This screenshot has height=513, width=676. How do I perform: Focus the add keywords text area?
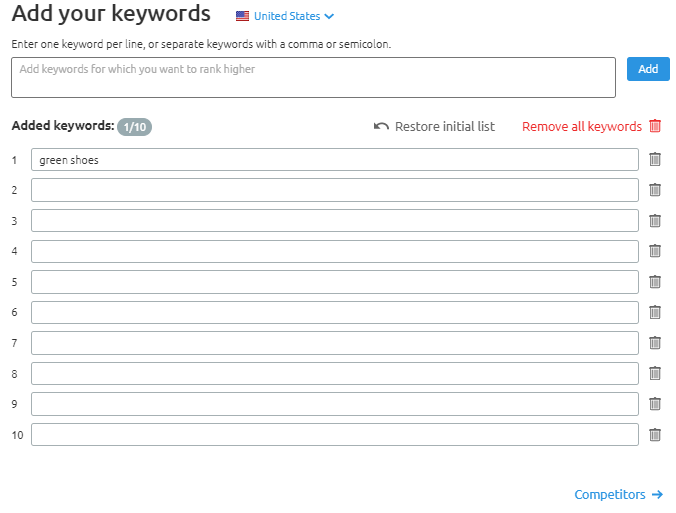(x=313, y=78)
